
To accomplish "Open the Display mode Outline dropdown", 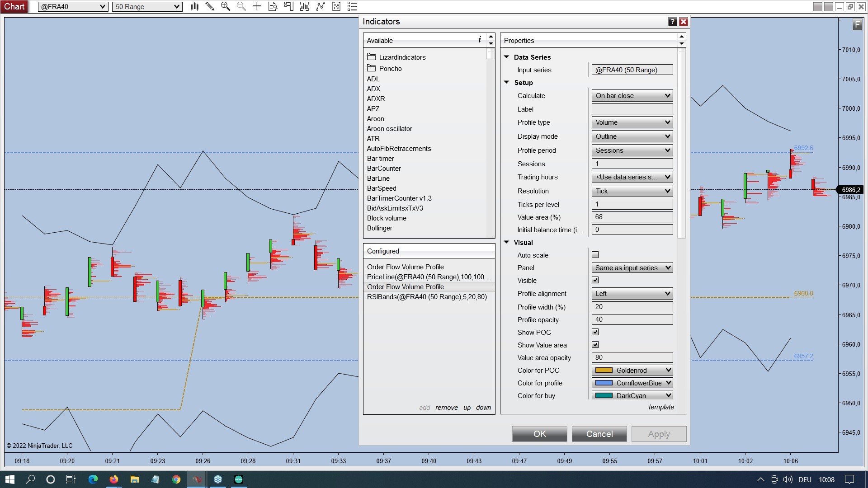I will coord(632,136).
